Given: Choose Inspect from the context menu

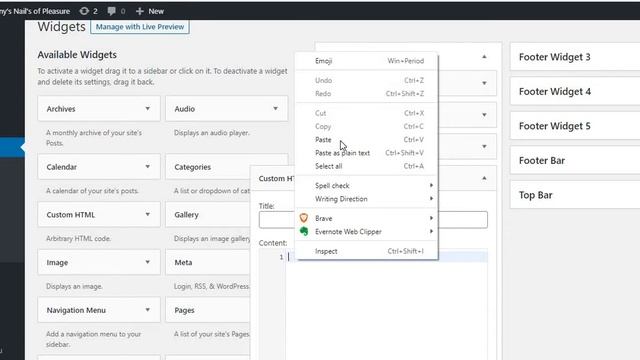Looking at the screenshot, I should (x=366, y=251).
